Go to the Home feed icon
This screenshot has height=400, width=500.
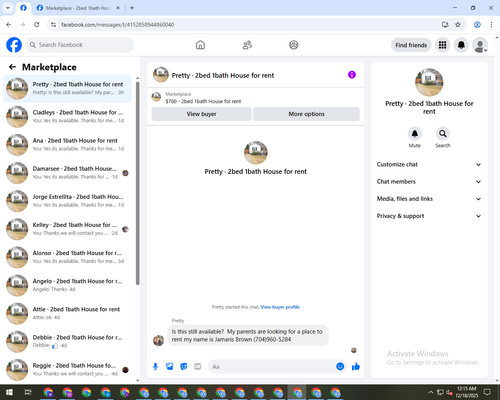coord(200,45)
